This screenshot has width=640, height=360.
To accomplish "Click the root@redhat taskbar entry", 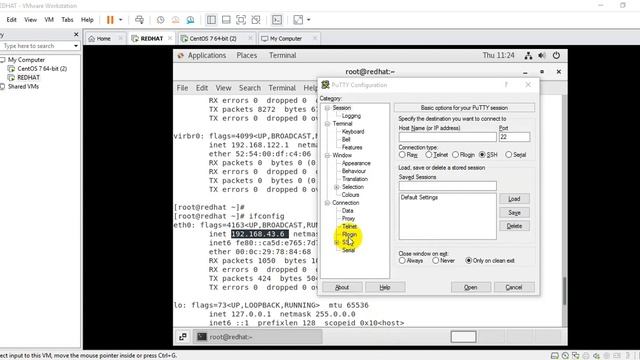I will [x=258, y=337].
